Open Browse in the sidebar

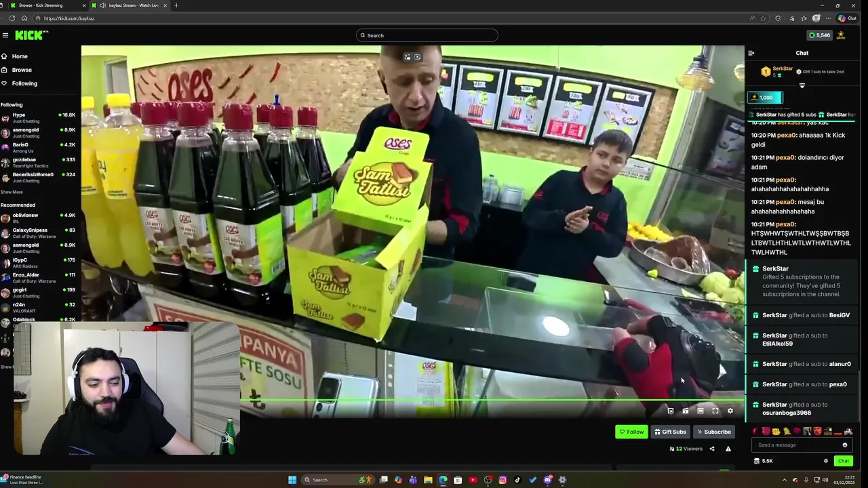(x=16, y=70)
